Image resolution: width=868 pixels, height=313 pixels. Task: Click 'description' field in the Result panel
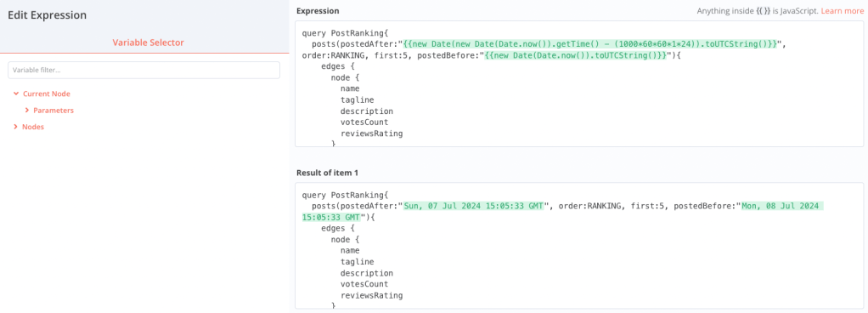366,273
